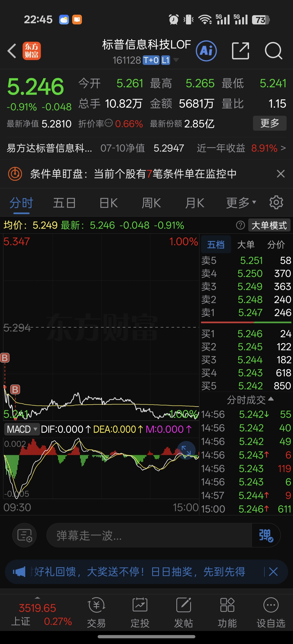Tap the L1 level badge
This screenshot has height=644, width=293.
coord(165,60)
